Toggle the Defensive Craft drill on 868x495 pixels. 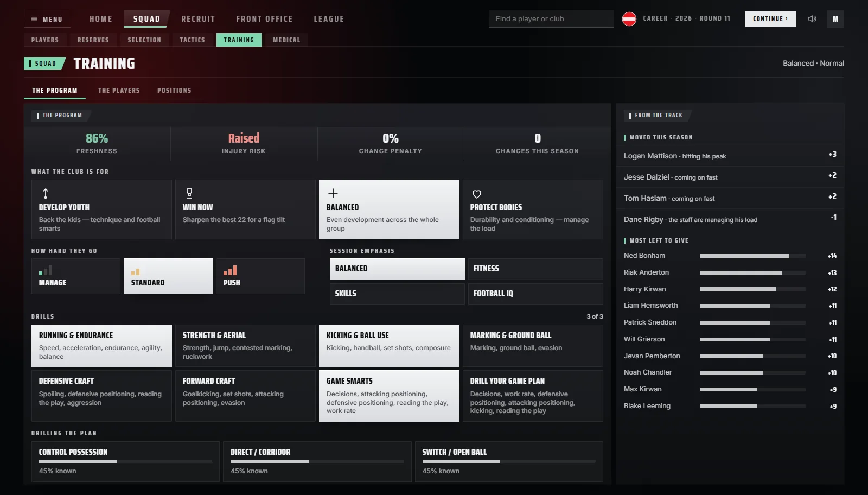101,396
